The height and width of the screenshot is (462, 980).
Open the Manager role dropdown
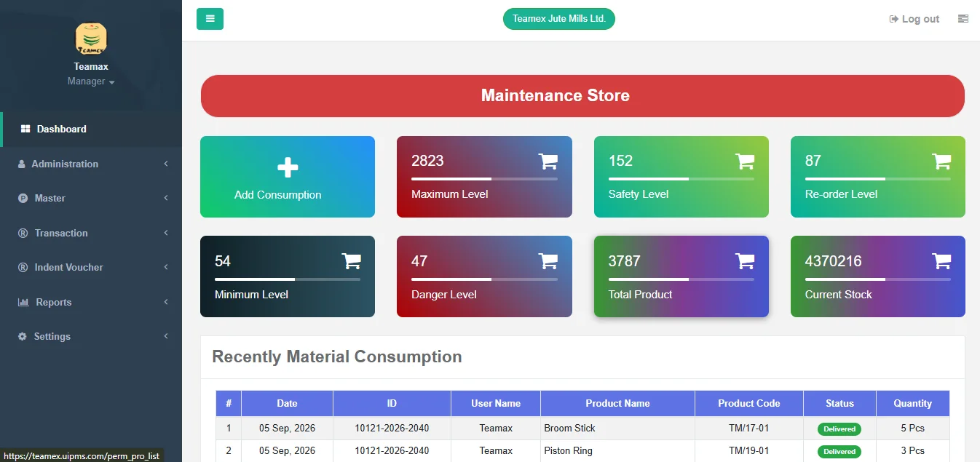91,81
